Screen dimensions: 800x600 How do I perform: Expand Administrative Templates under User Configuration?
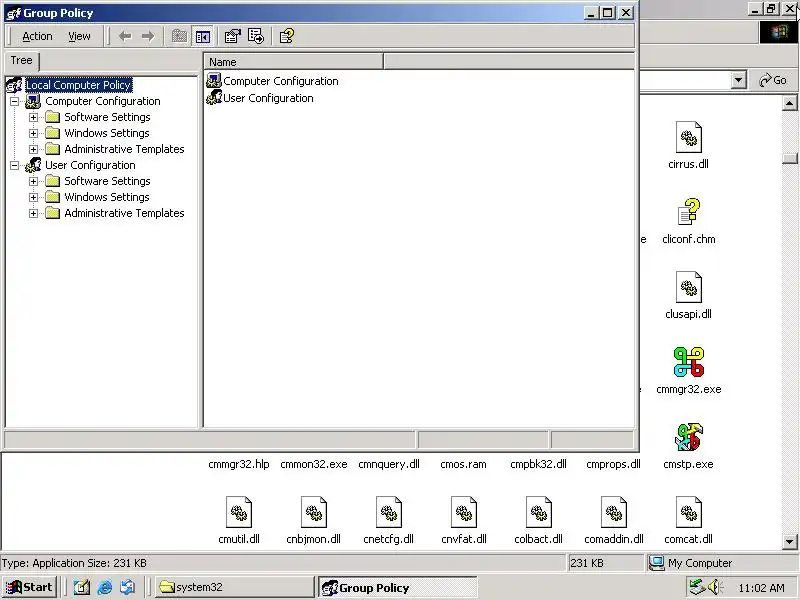(x=33, y=213)
